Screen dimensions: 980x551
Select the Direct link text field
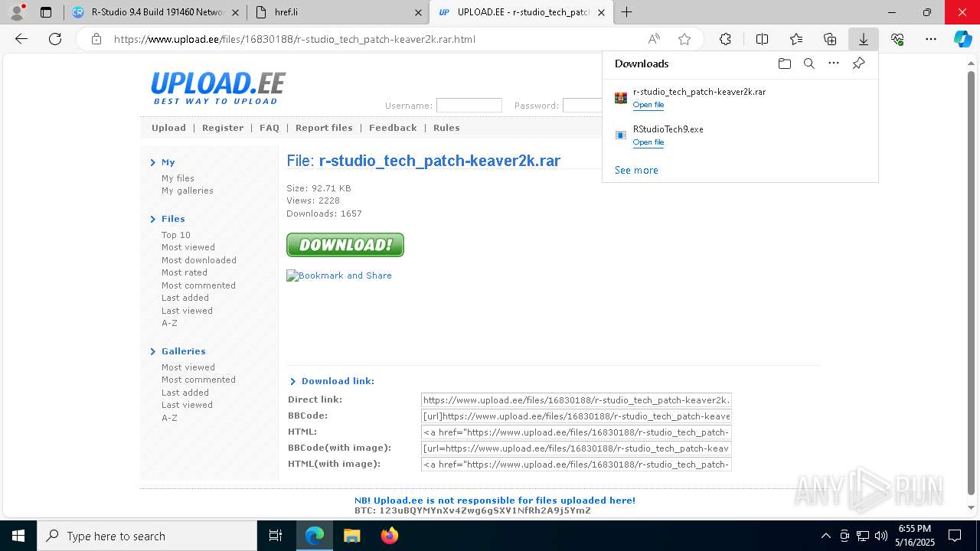pos(577,400)
